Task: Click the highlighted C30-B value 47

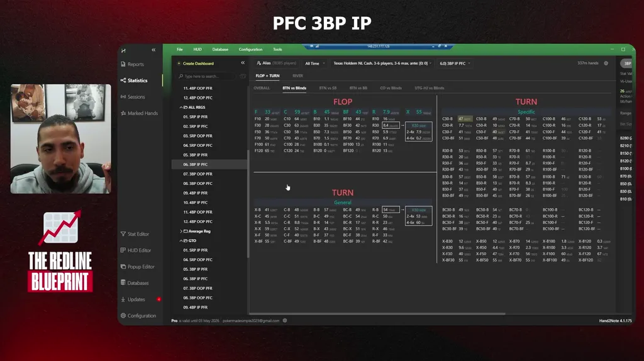Action: 465,119
